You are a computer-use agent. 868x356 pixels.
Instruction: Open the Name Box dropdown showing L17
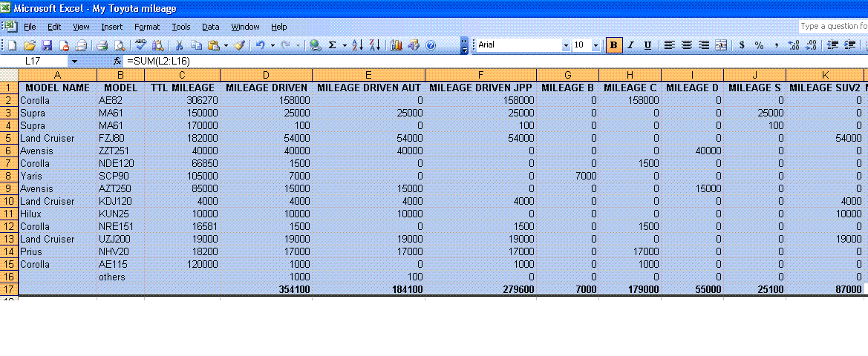75,61
